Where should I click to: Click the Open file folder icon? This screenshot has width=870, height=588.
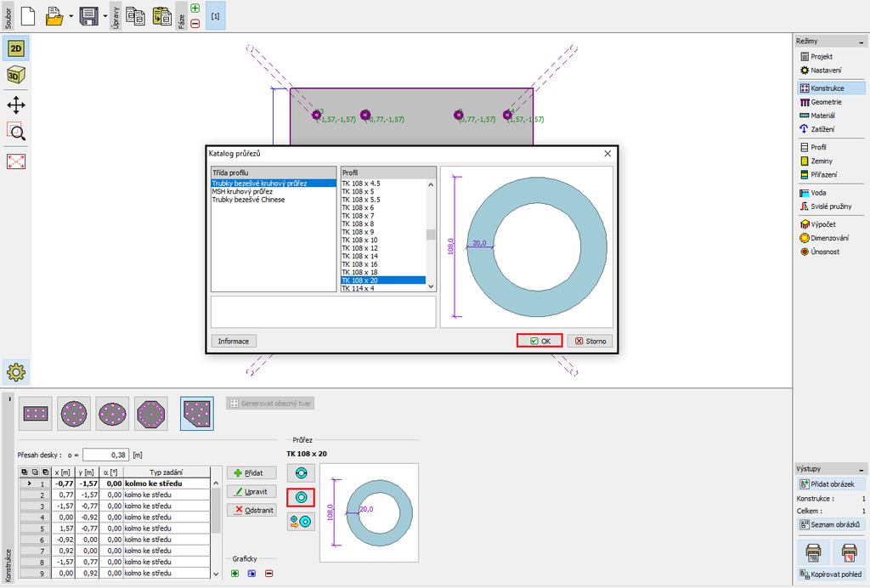coord(54,16)
